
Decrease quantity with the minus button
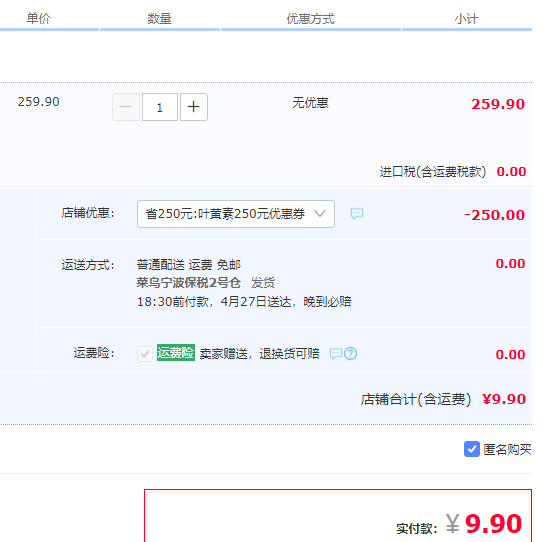coord(126,107)
